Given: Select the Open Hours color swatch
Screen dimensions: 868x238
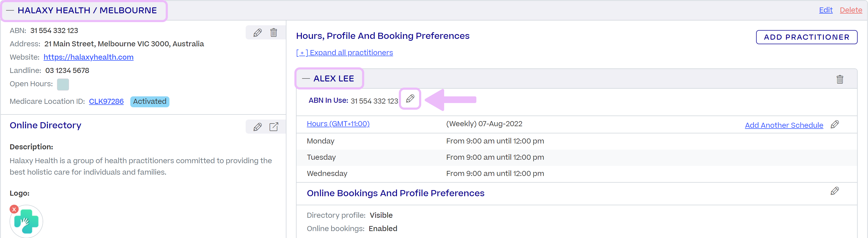Looking at the screenshot, I should click(x=63, y=84).
